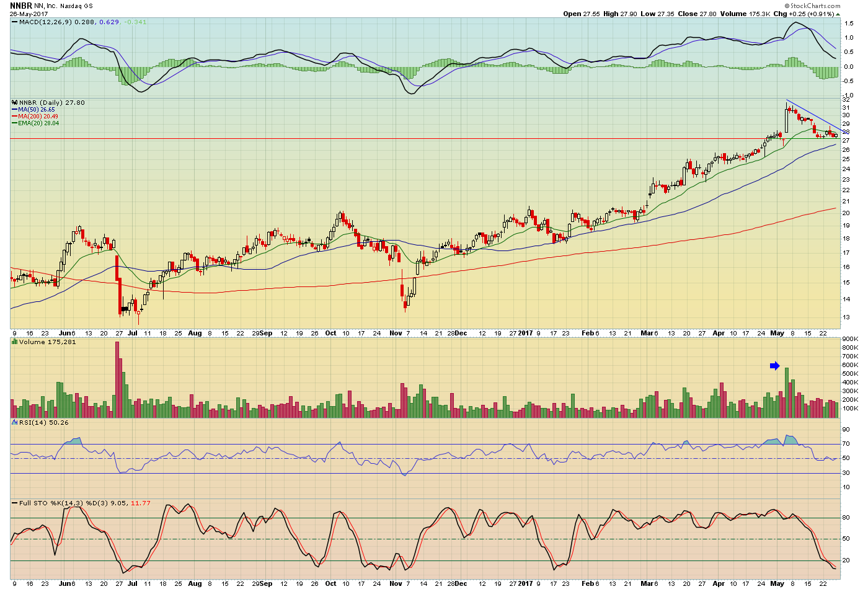Click the 'MA(50) 26.65' legend text
The image size is (868, 589).
[x=37, y=110]
